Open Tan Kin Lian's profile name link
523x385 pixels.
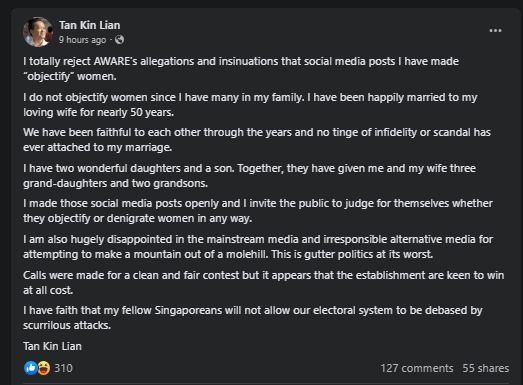(89, 25)
